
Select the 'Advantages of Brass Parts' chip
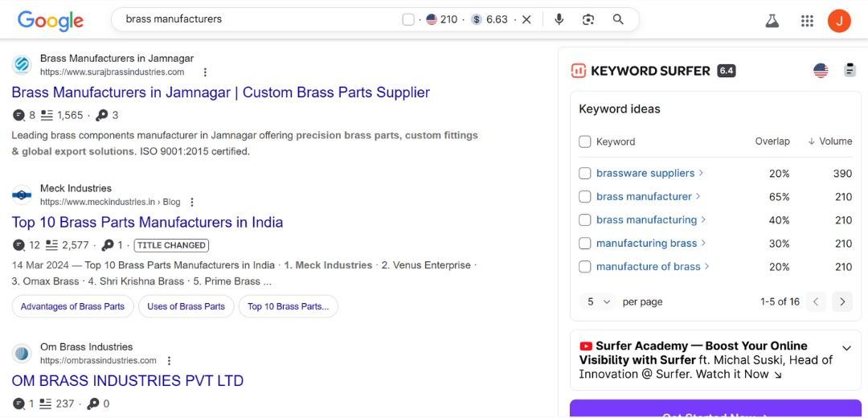click(72, 306)
